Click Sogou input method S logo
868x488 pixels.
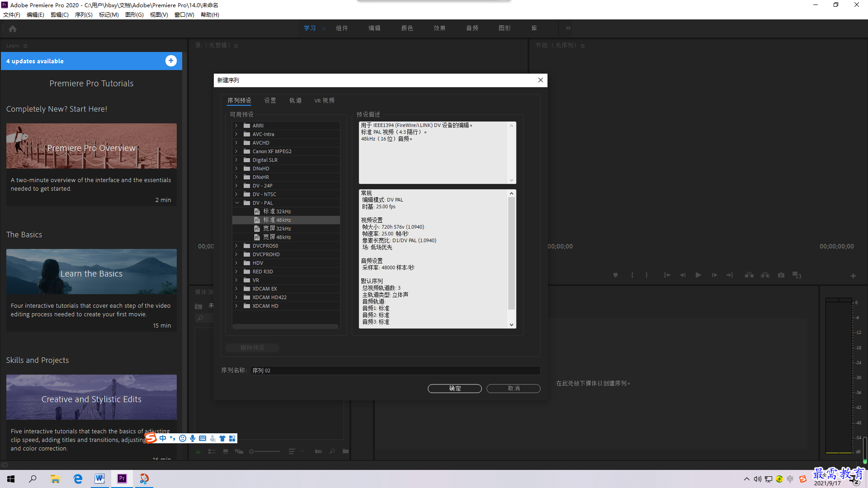151,438
